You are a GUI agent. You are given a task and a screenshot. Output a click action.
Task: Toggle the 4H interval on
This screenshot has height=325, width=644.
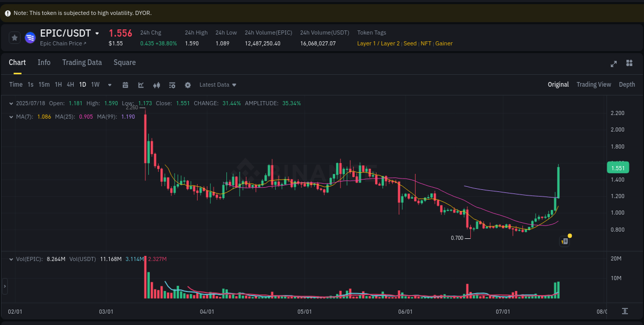pos(70,84)
